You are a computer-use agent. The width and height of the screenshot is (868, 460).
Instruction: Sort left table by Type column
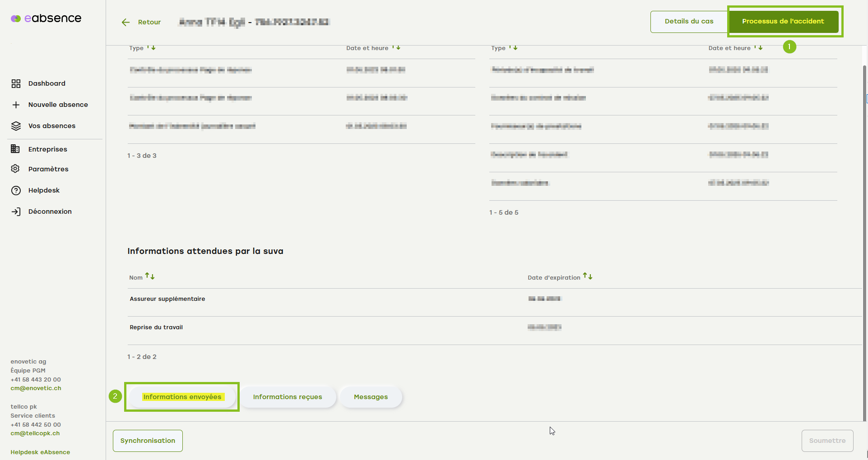[x=151, y=48]
